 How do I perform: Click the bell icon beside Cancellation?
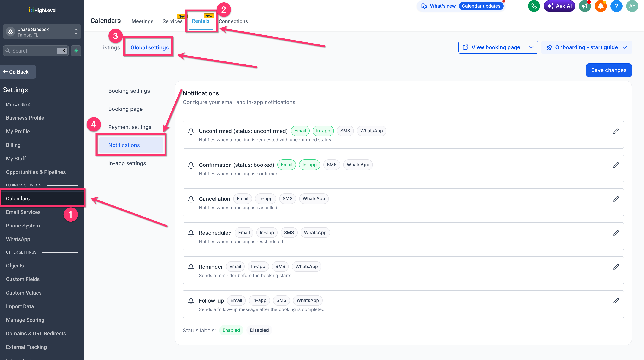[x=191, y=199]
